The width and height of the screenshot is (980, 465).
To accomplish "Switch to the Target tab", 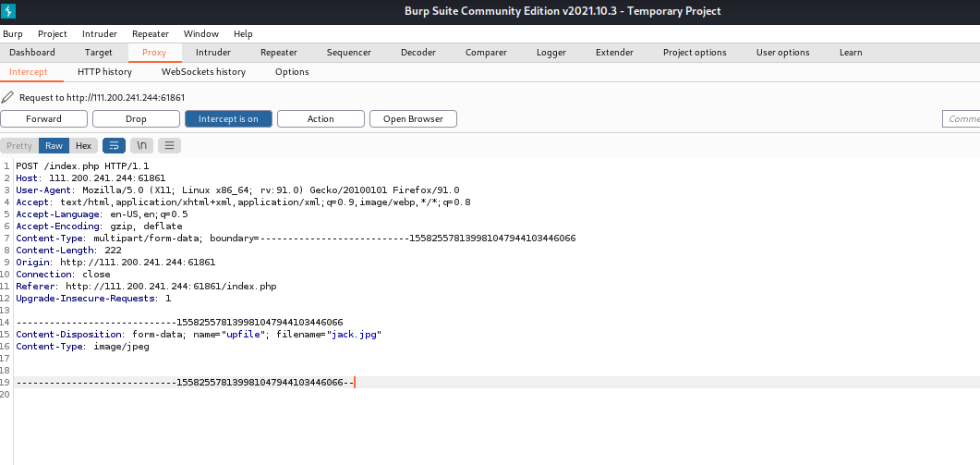I will pyautogui.click(x=99, y=53).
